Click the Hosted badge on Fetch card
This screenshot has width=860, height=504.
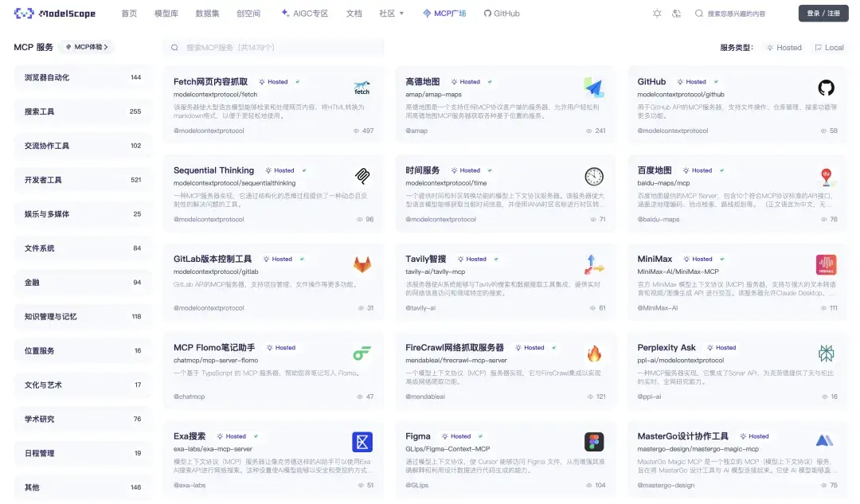click(x=274, y=82)
